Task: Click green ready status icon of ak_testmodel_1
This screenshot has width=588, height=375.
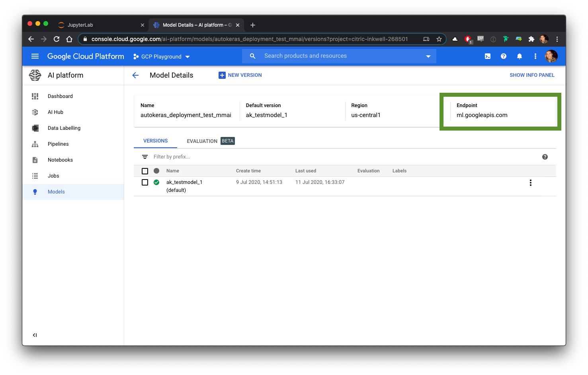Action: [156, 182]
